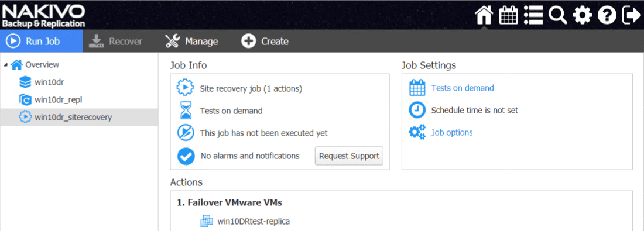Click the 'Tests on demand' Job Info text
Screen dimensions: 644x231
pyautogui.click(x=231, y=111)
